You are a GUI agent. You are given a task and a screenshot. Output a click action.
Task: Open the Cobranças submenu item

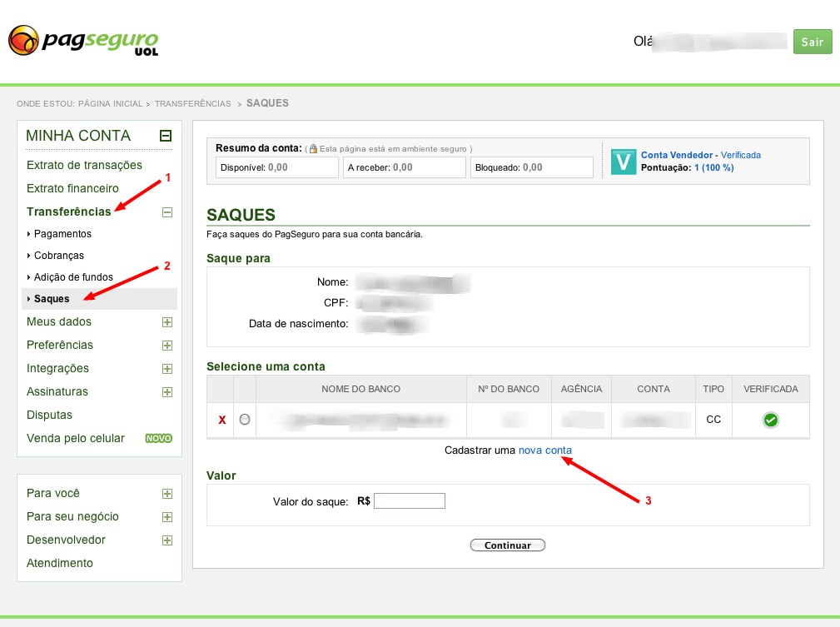point(59,256)
